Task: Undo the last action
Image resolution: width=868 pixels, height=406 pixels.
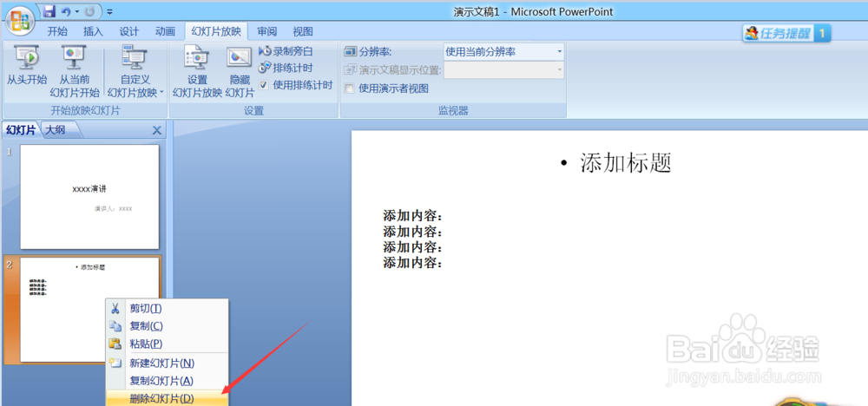Action: (x=65, y=11)
